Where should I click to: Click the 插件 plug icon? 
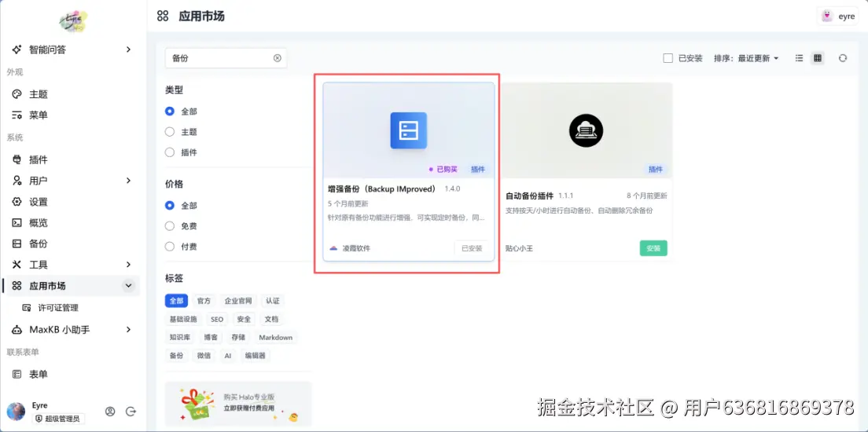tap(17, 160)
